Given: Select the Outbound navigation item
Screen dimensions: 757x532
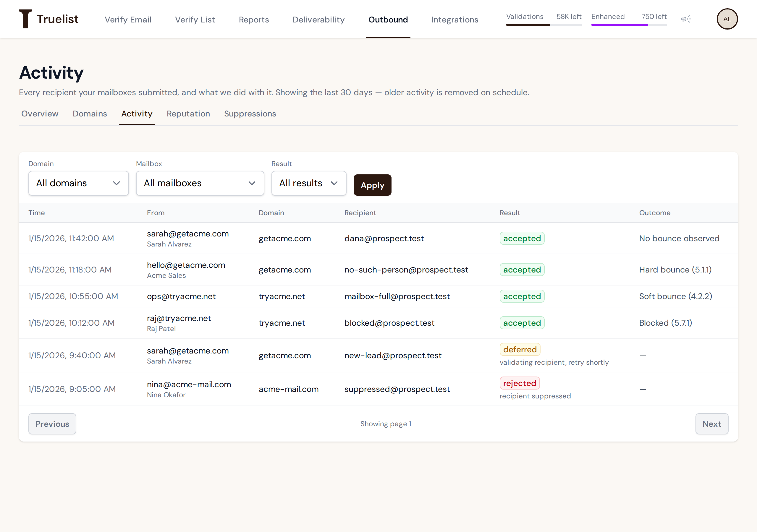Looking at the screenshot, I should click(388, 20).
